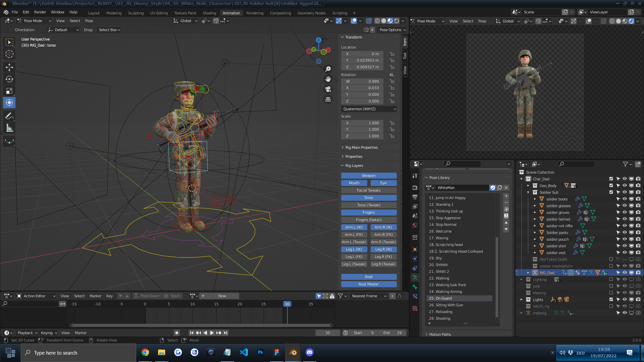This screenshot has width=644, height=362.
Task: Hide soldier helmet in the viewport
Action: tap(625, 219)
